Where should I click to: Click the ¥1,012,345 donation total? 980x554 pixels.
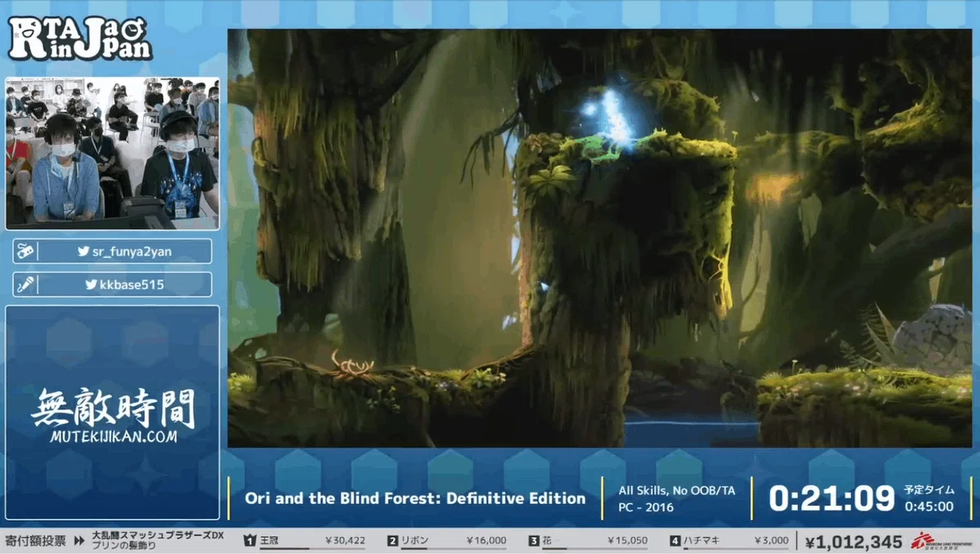tap(853, 542)
